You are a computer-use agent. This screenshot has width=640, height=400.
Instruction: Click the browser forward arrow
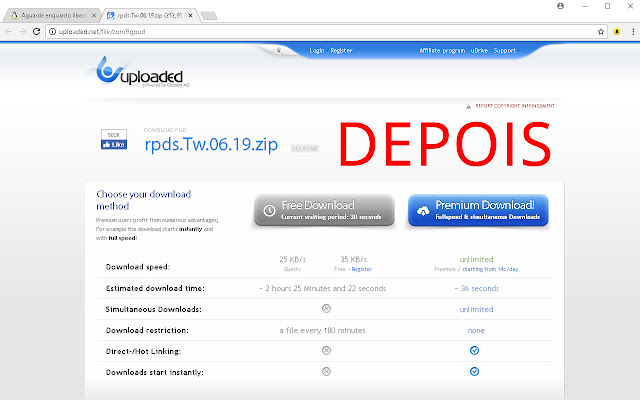point(22,31)
